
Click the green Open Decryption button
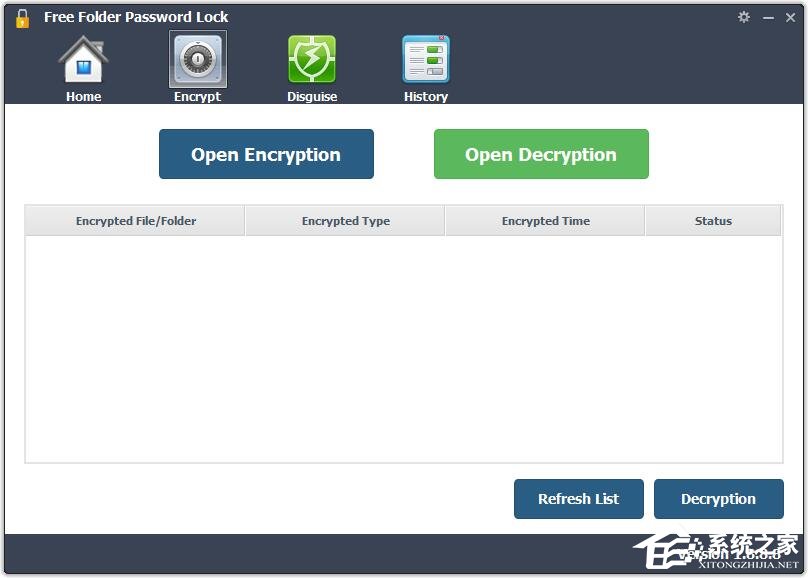541,154
